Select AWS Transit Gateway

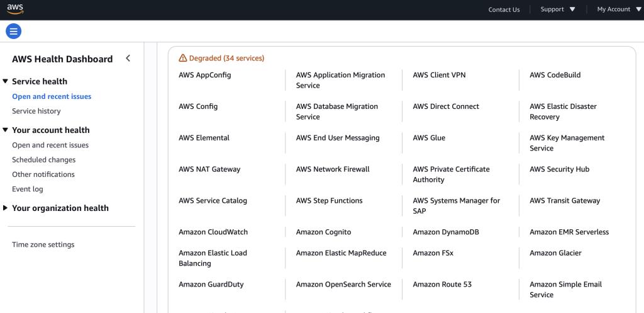click(565, 201)
